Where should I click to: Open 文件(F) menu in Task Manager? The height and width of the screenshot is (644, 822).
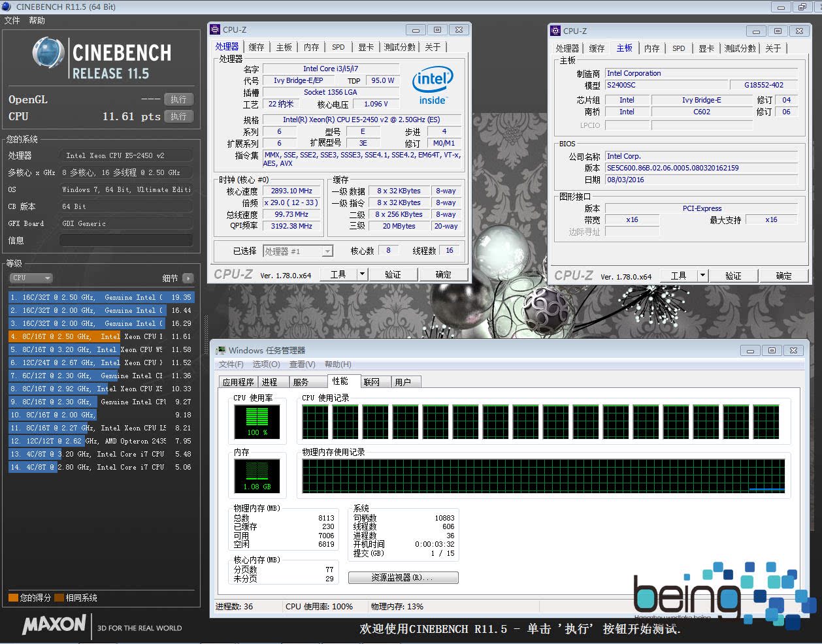click(x=231, y=364)
